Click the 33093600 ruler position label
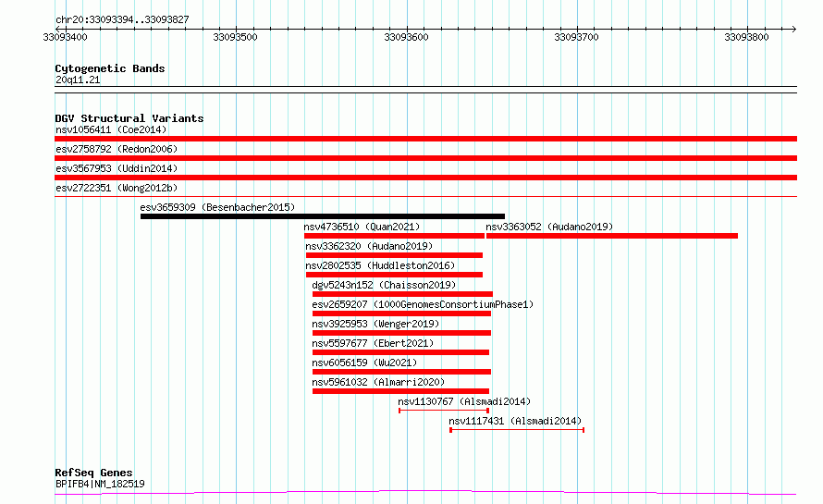Screen dimensions: 823x504 (406, 37)
